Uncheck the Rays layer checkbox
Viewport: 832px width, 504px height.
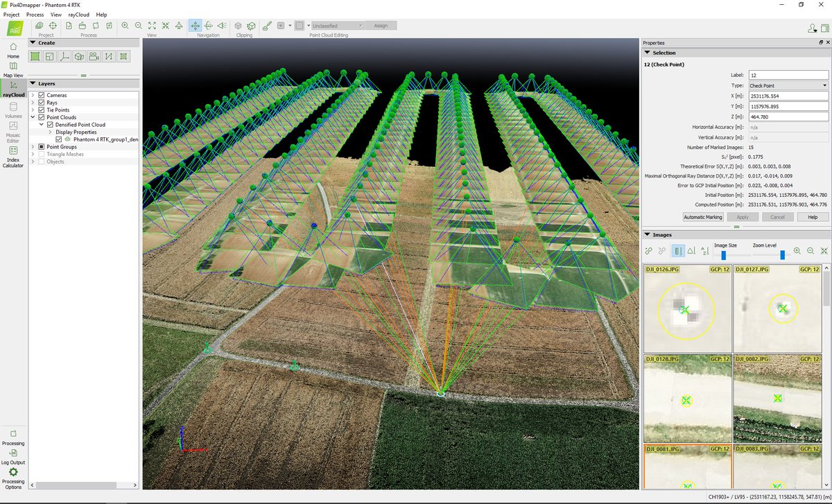(x=42, y=103)
